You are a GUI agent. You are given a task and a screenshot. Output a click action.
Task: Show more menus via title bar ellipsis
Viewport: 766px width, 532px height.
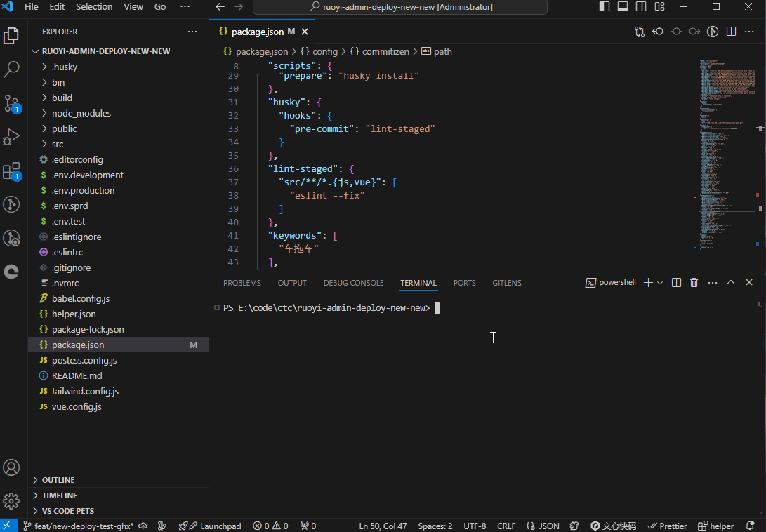185,7
